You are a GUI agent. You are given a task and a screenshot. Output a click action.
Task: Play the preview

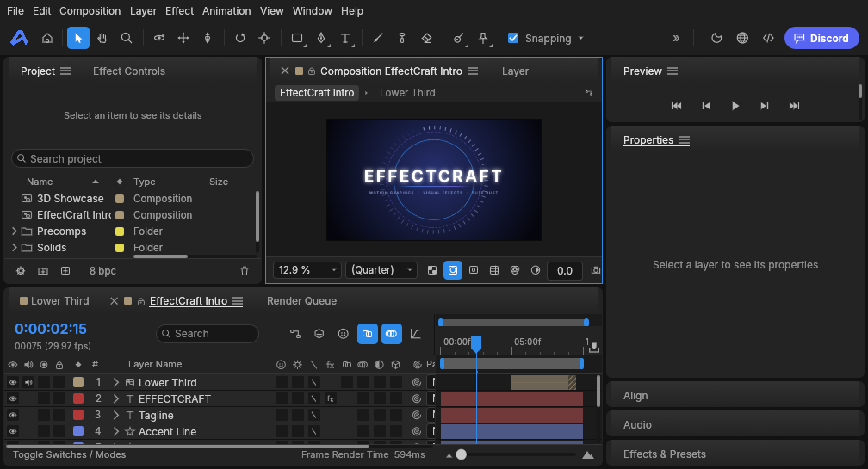click(x=735, y=106)
